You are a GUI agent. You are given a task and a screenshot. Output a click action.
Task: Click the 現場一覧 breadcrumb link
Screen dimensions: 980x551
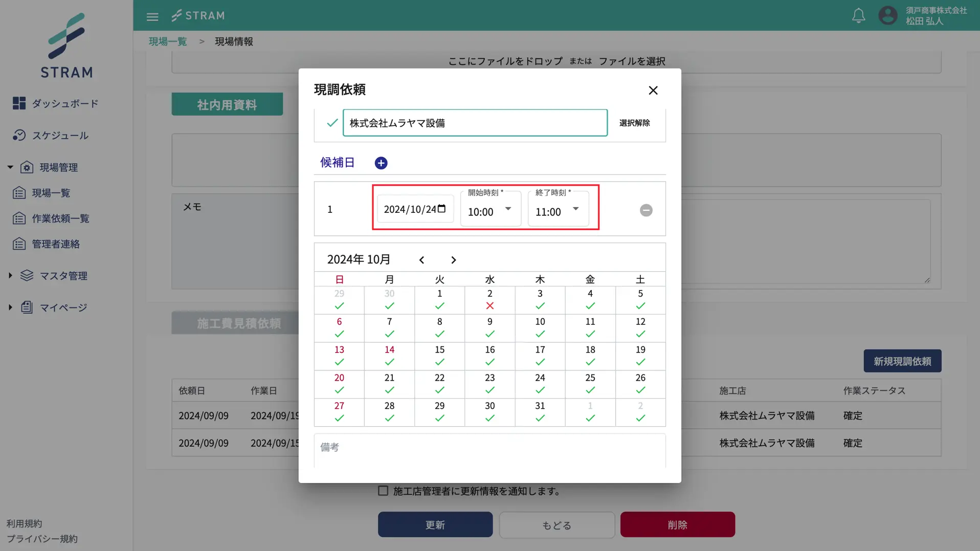click(168, 41)
